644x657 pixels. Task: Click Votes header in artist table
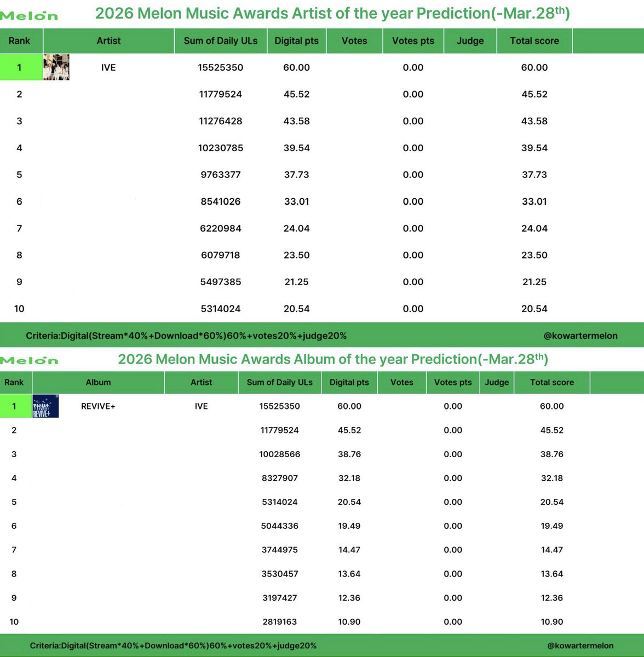click(354, 41)
